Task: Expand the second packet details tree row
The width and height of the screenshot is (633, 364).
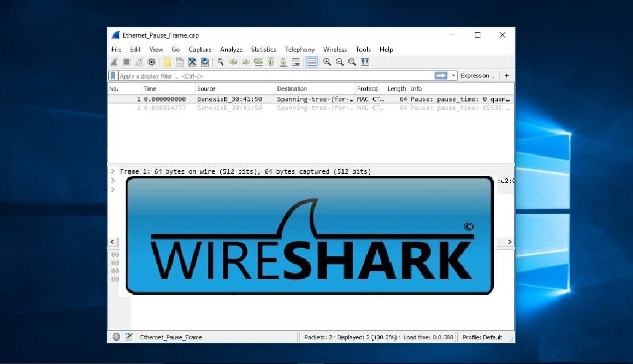Action: (113, 181)
